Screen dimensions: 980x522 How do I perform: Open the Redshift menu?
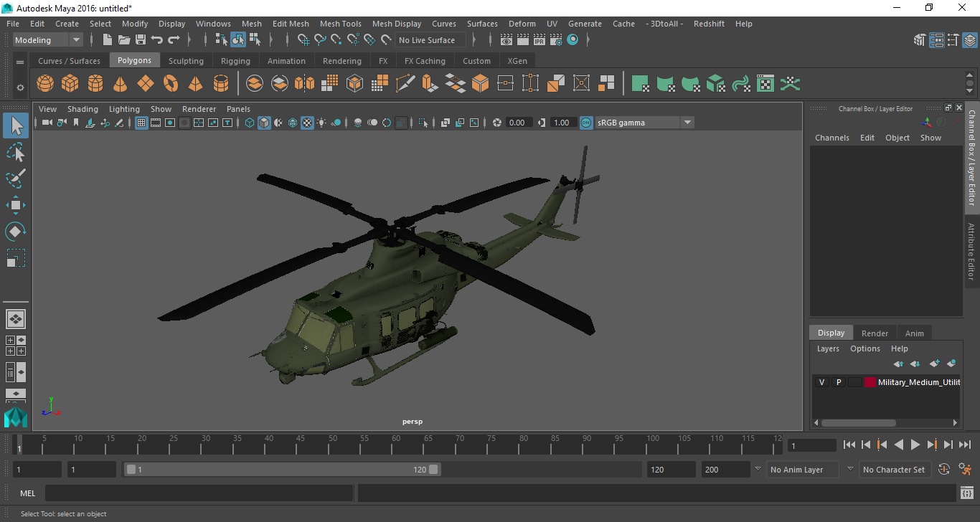tap(709, 24)
